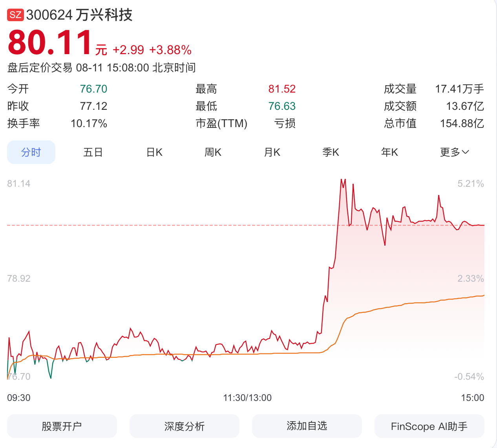Click the 成交量 label
Viewport: 497px width, 448px height.
[400, 89]
